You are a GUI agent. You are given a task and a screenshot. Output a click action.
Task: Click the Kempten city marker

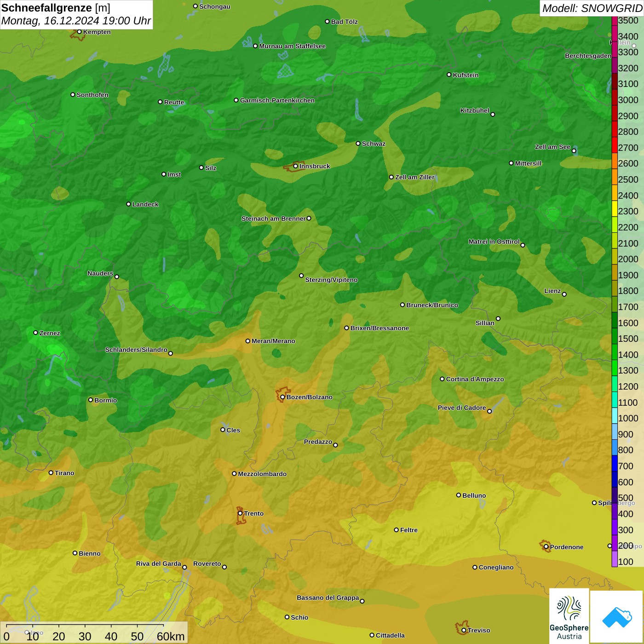79,32
